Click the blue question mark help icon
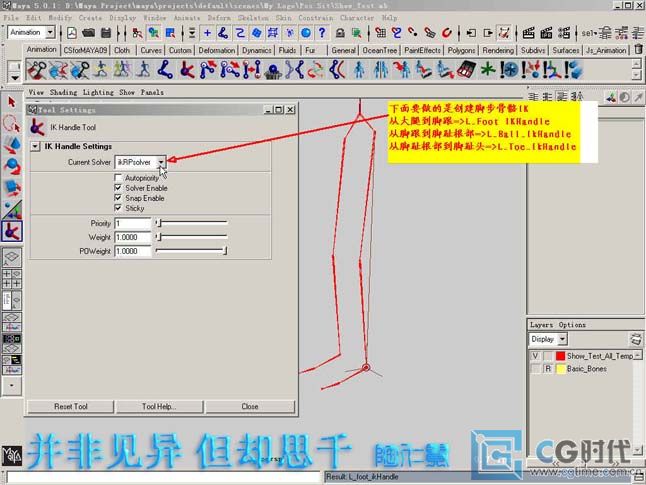Screen dimensions: 646x485 322,33
